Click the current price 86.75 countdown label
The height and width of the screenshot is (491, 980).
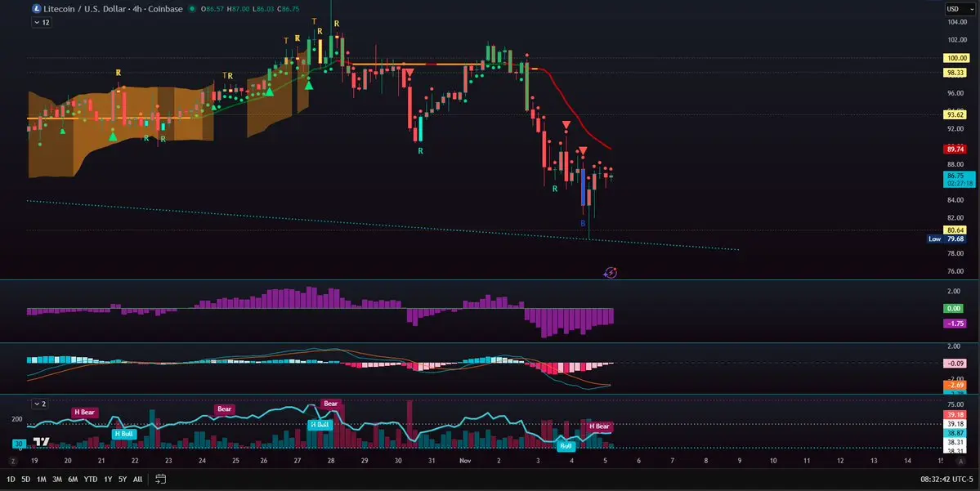960,179
